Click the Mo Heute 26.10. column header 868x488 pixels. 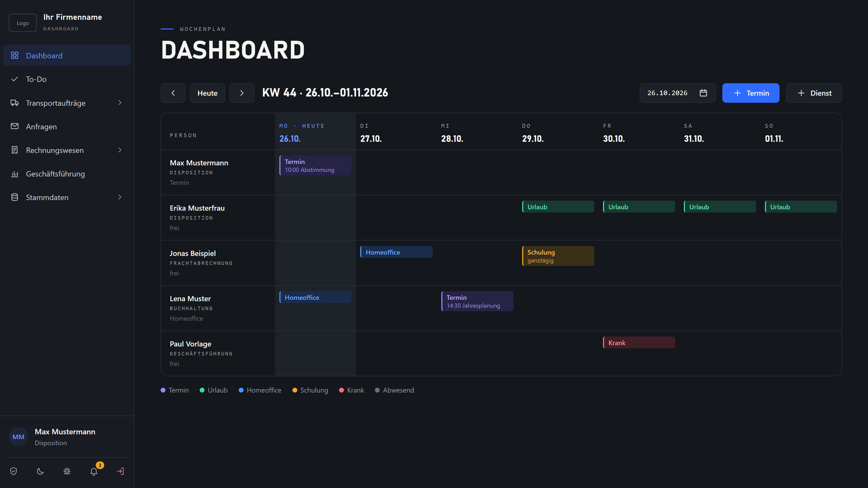pos(315,132)
